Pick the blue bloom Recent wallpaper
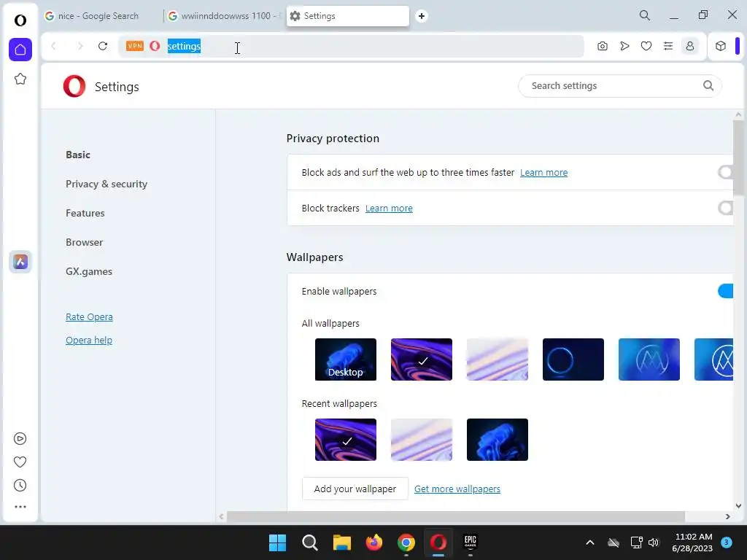 tap(498, 440)
